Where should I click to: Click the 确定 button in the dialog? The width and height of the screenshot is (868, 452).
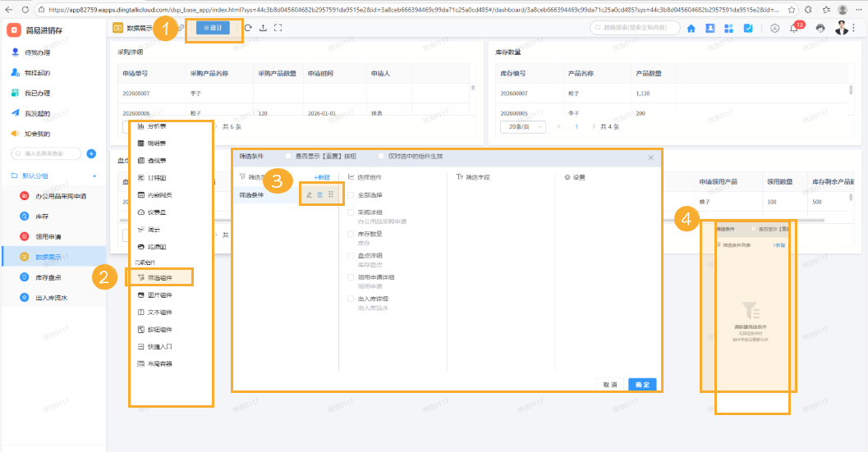(x=642, y=385)
